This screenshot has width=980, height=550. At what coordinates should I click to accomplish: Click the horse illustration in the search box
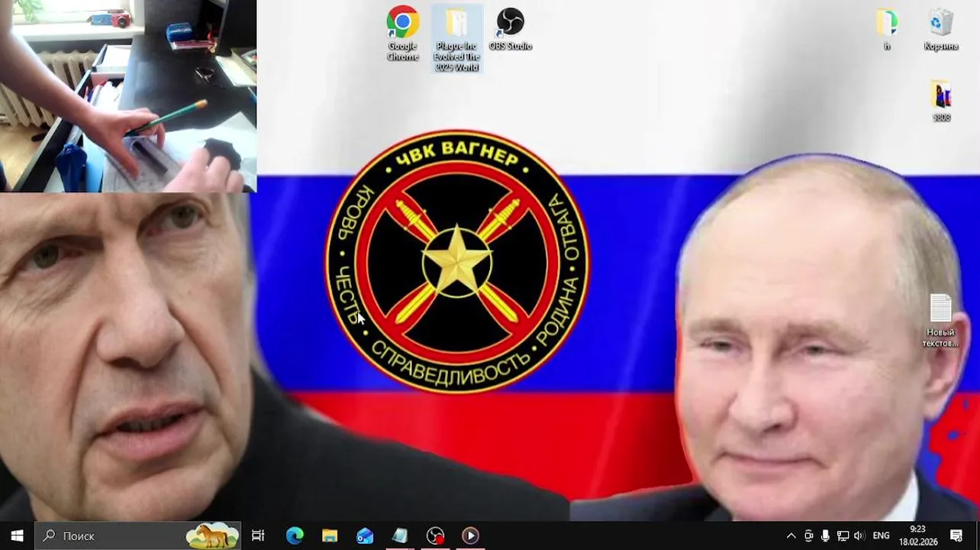[212, 535]
